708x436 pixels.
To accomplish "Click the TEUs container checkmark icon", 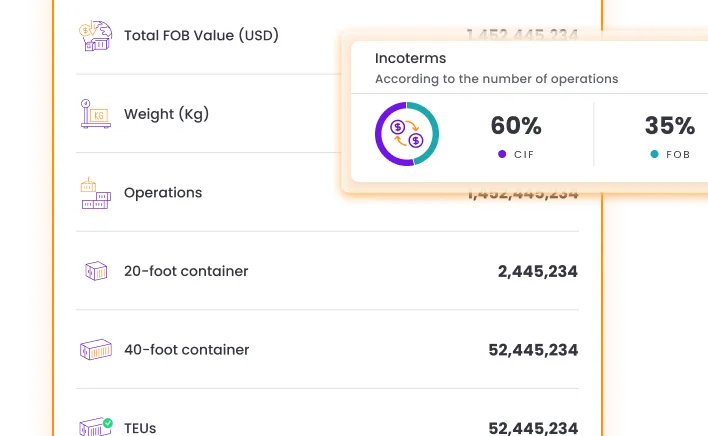I will (x=95, y=426).
